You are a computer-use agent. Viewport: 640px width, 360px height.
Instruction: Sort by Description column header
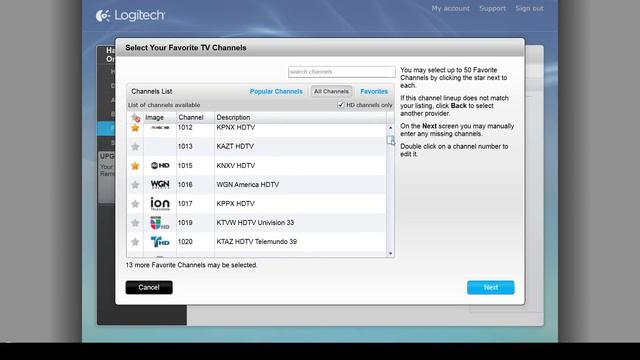click(x=233, y=118)
